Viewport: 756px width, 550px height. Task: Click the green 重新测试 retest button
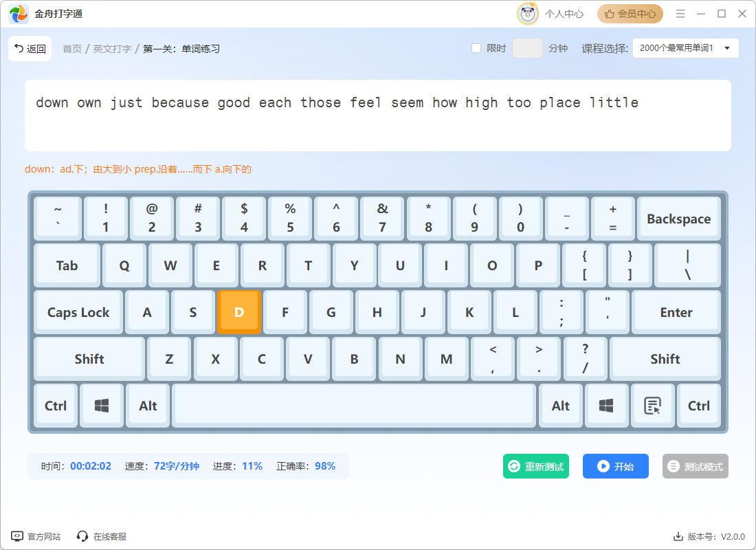(x=536, y=466)
